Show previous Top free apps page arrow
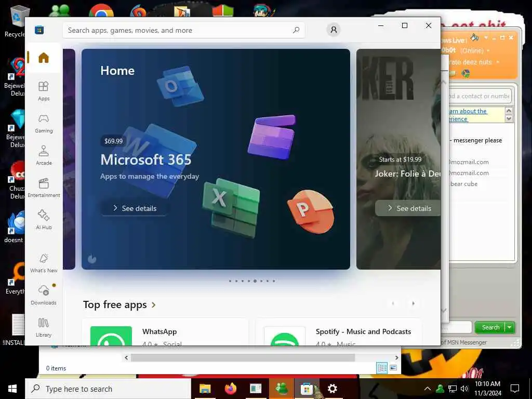 [x=393, y=303]
